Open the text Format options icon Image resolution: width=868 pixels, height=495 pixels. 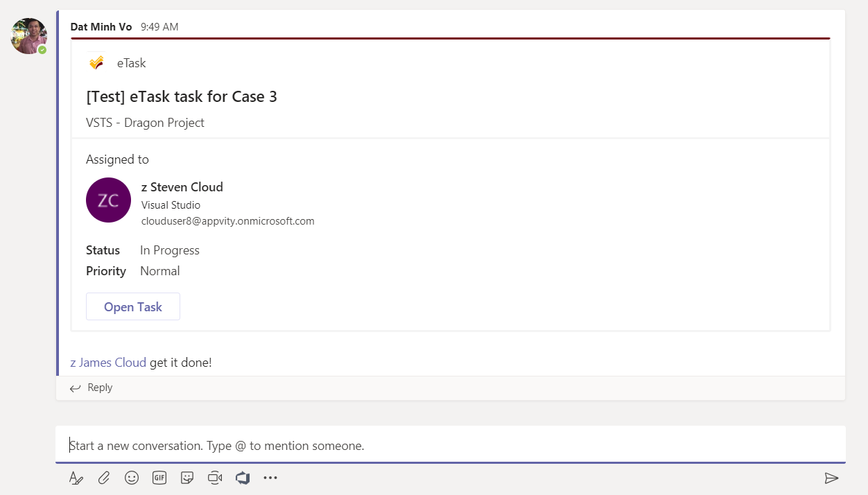[x=76, y=478]
